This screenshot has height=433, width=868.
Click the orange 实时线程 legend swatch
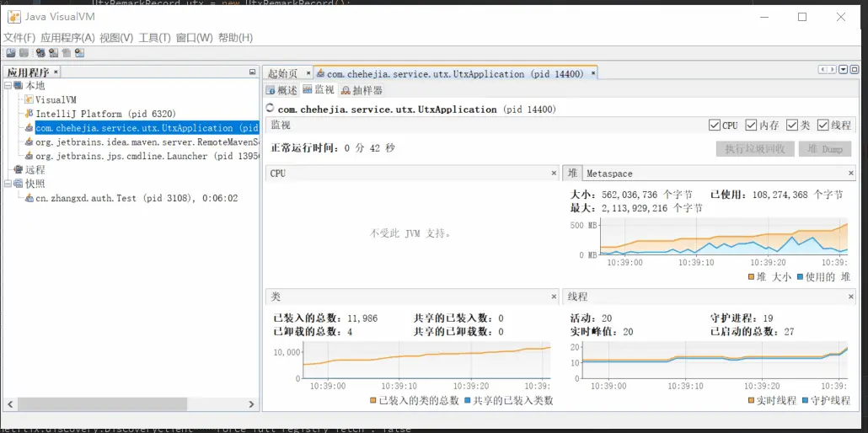click(x=752, y=400)
